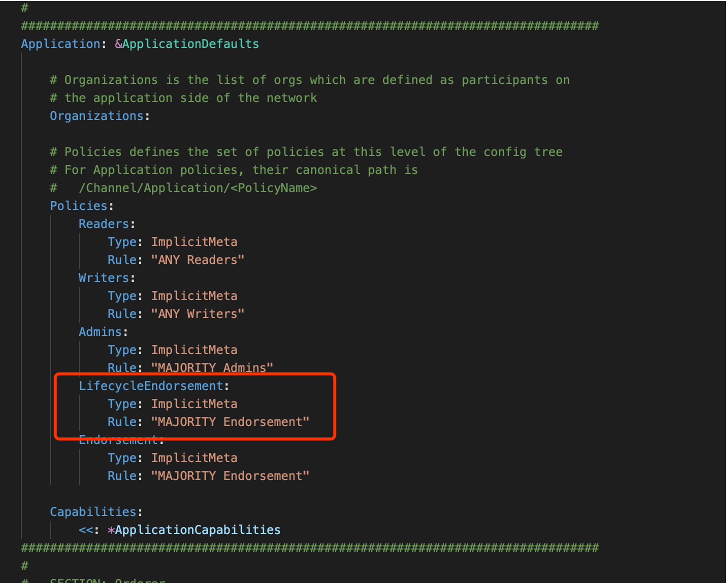Click the last "MAJORITY Endorsement" rule value
Screen dimensions: 728x583
click(230, 476)
